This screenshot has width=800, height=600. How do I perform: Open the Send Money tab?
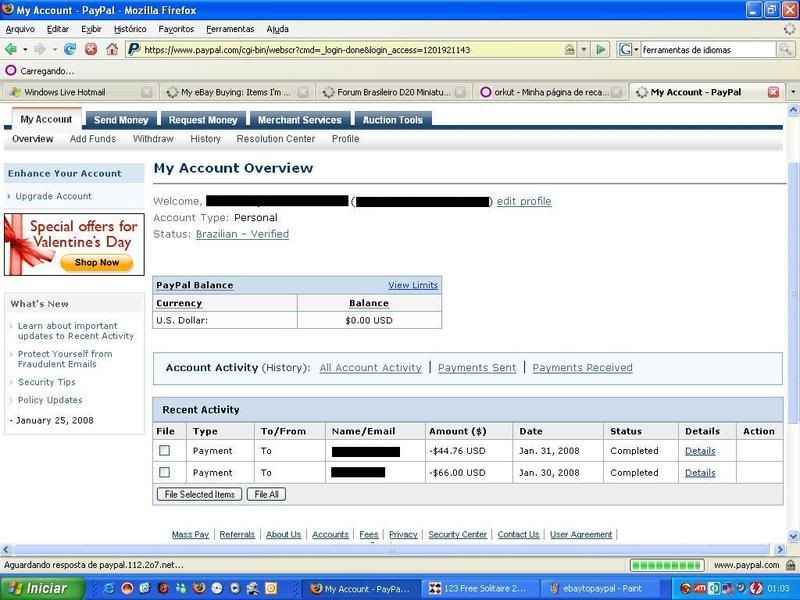(x=121, y=120)
